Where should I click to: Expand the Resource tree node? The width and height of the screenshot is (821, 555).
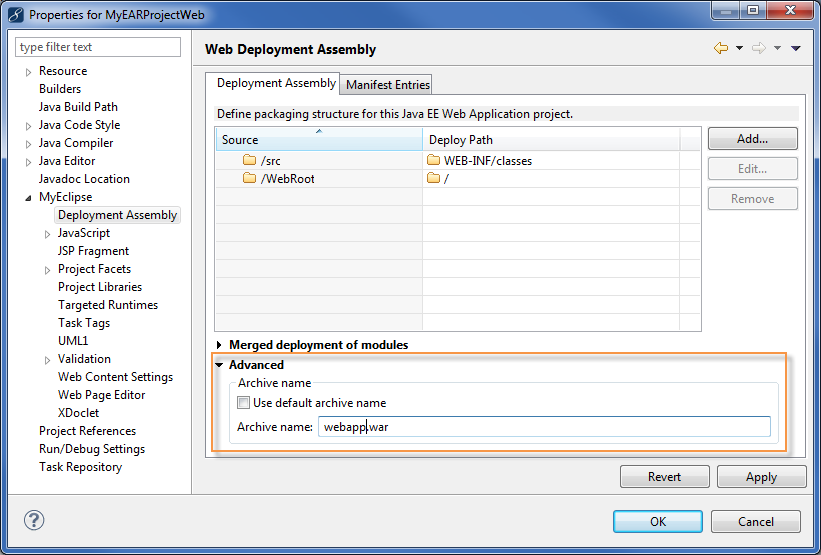[28, 72]
